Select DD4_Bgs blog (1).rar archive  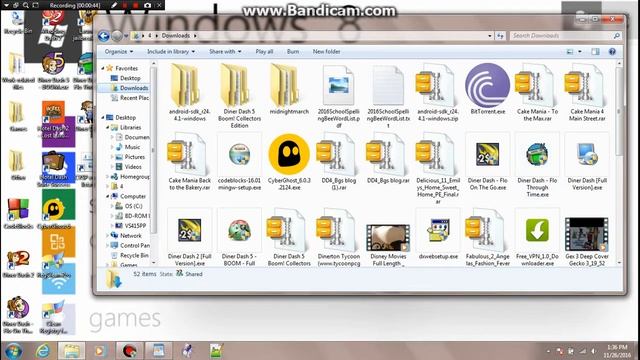click(339, 162)
